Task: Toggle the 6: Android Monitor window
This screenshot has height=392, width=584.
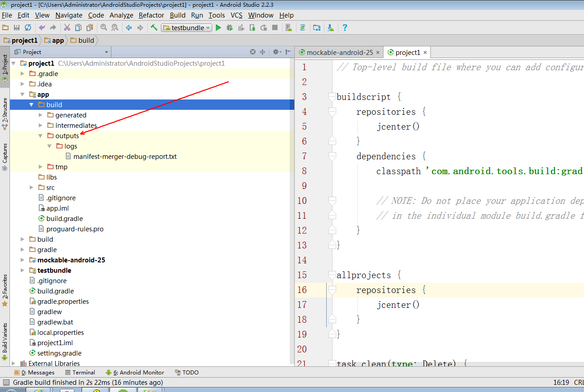Action: [135, 373]
